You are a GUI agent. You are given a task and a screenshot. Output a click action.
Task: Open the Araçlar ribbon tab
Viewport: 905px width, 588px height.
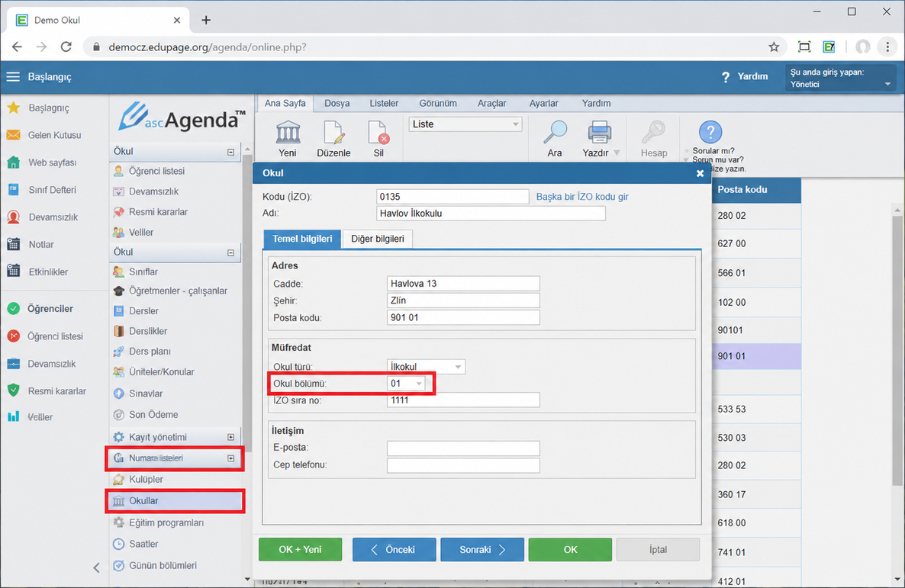point(491,103)
